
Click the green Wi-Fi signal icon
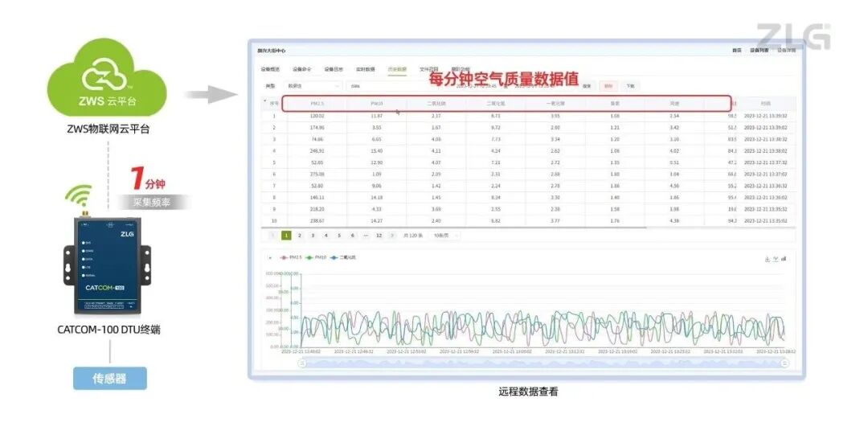[x=79, y=197]
